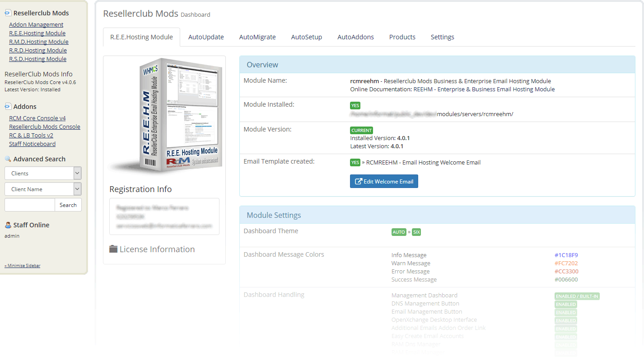
Task: Click the SIX dashboard theme badge
Action: click(x=416, y=232)
